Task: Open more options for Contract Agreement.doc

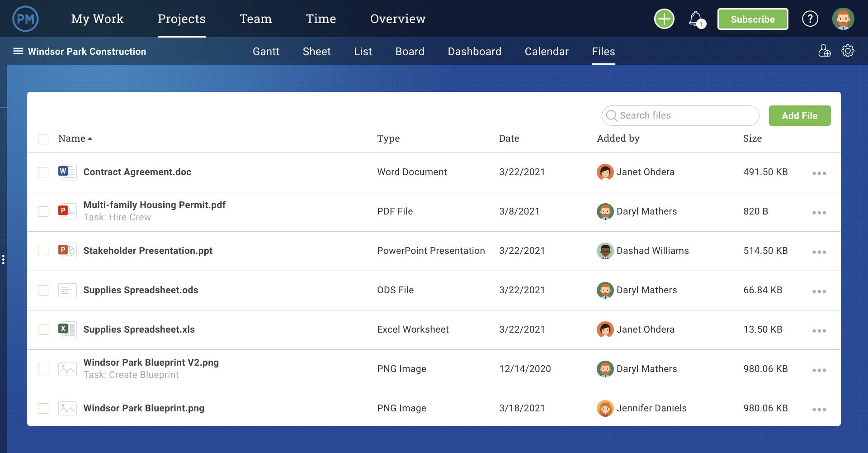Action: coord(819,173)
